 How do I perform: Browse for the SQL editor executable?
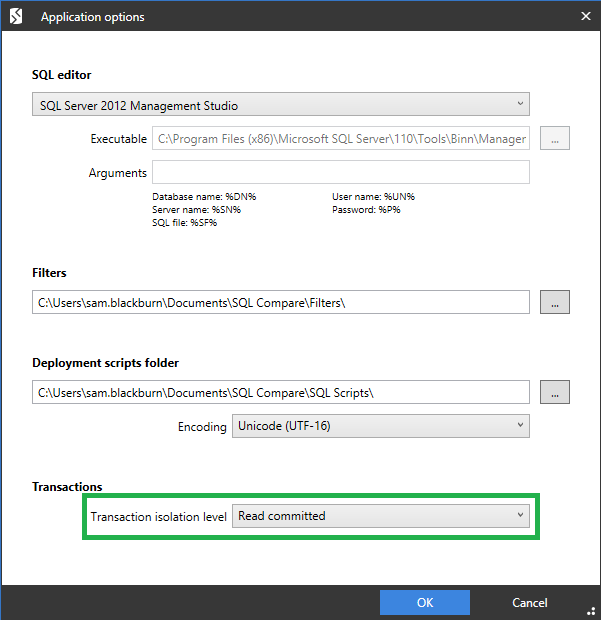click(555, 139)
